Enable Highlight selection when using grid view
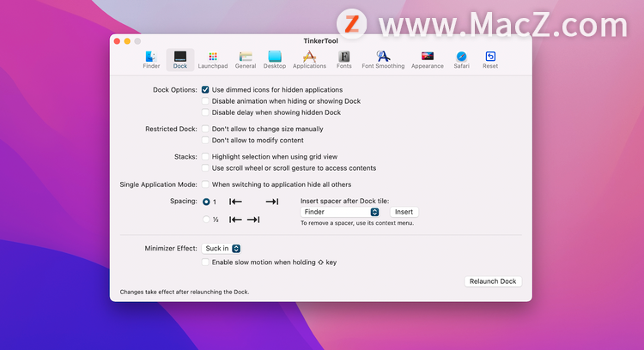The height and width of the screenshot is (350, 644). click(x=205, y=157)
